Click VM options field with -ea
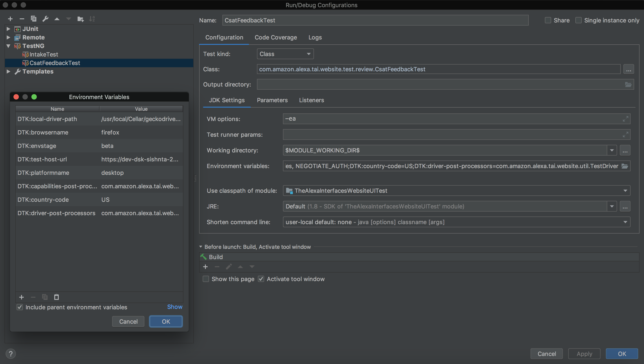Viewport: 644px width, 364px height. [456, 119]
